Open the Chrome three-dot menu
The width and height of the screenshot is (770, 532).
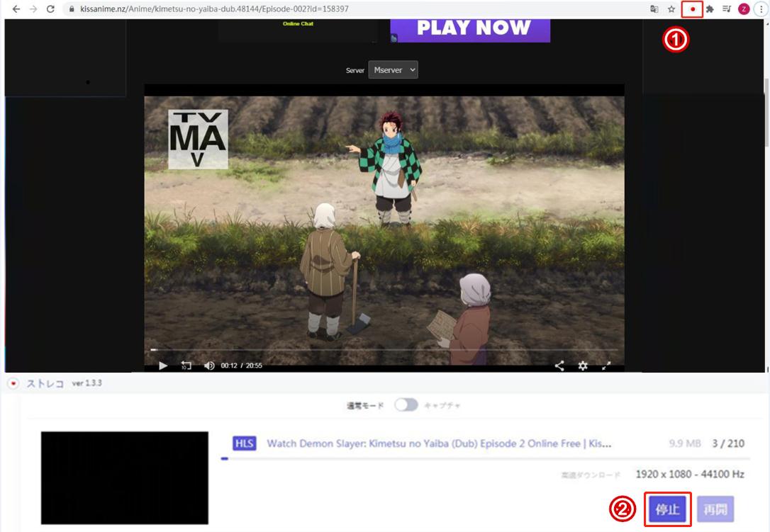pos(761,9)
